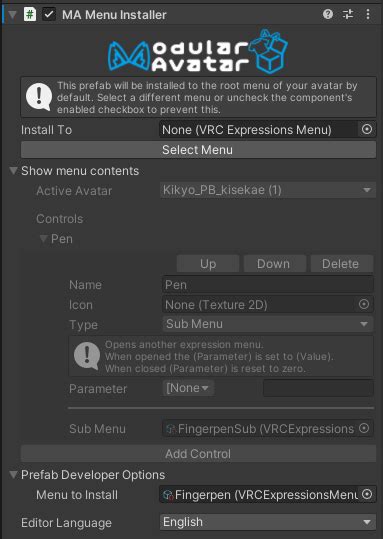Click the Name field containing Pen
Screen dimensions: 383x539
[267, 285]
